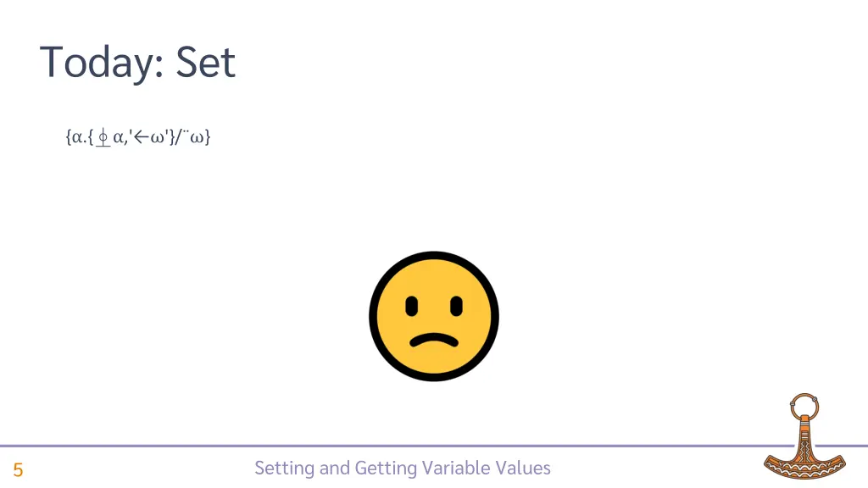Click the slash symbol in the code
This screenshot has width=868, height=488.
pos(178,137)
